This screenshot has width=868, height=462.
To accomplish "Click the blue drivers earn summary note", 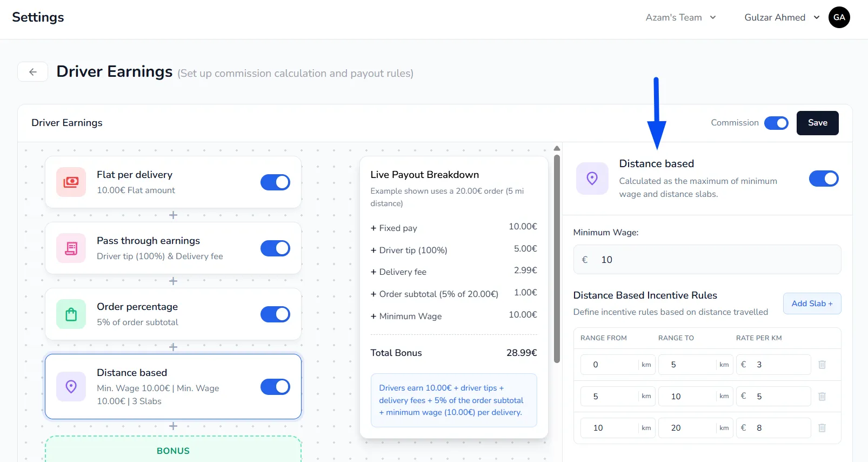I will (x=454, y=400).
